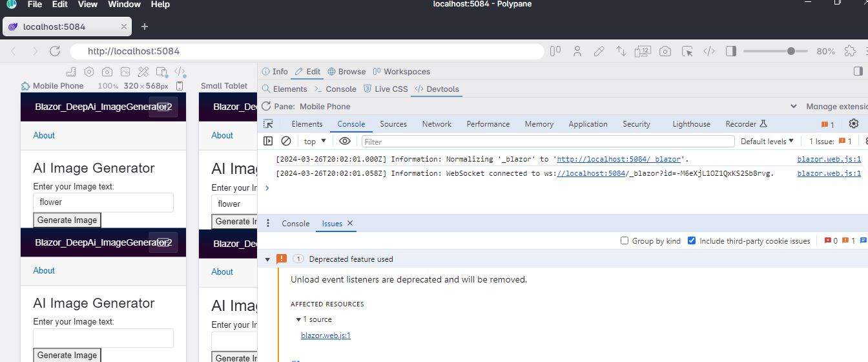The image size is (868, 362).
Task: Open pane devtools code icon with the blue dot
Action: click(180, 72)
